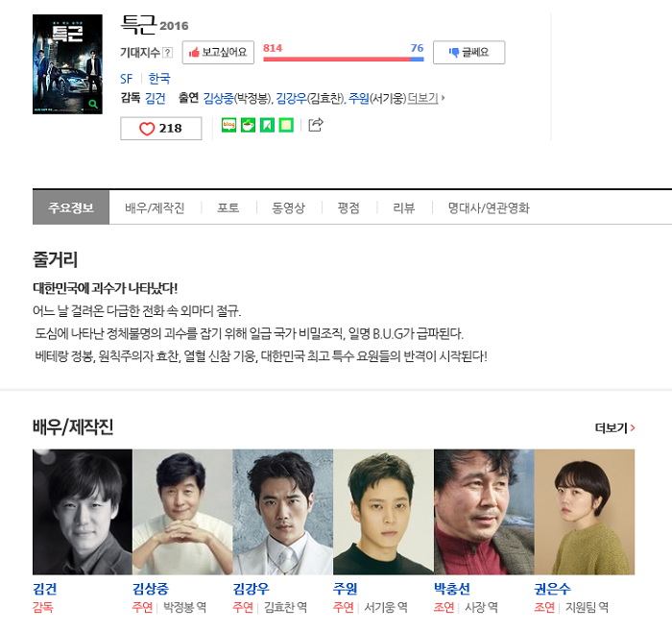Expand the cast list via 더보기 next to 주원
The width and height of the screenshot is (672, 632).
(425, 98)
